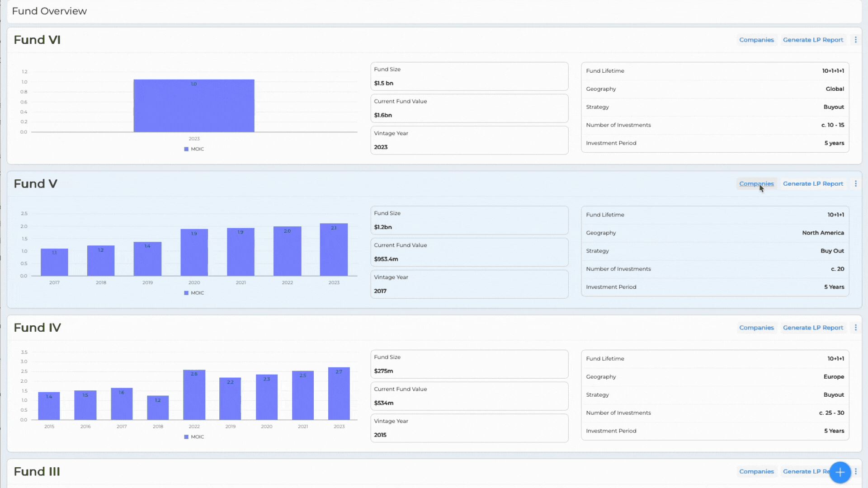
Task: Open Fund V kebab menu
Action: click(855, 183)
